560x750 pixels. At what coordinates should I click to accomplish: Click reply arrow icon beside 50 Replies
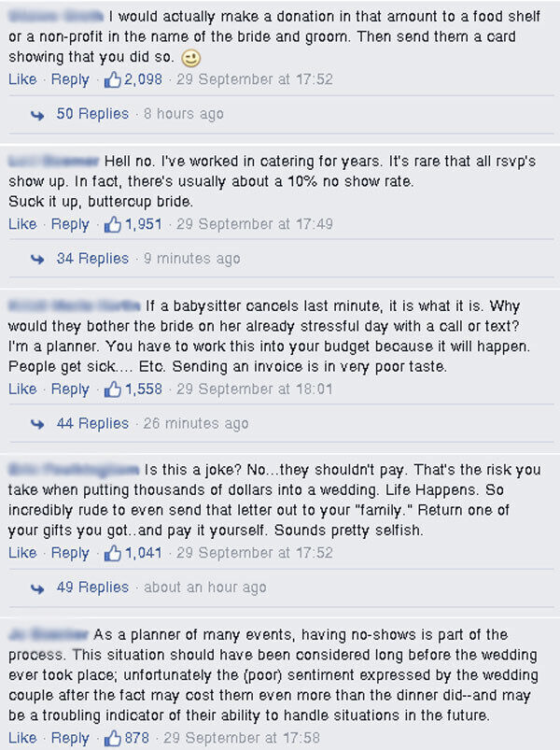point(37,115)
